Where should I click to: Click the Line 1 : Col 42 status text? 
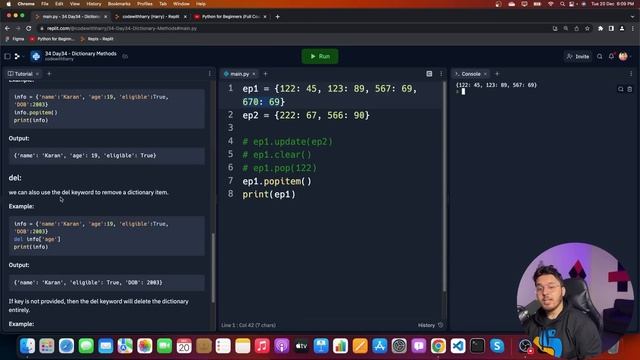[248, 325]
